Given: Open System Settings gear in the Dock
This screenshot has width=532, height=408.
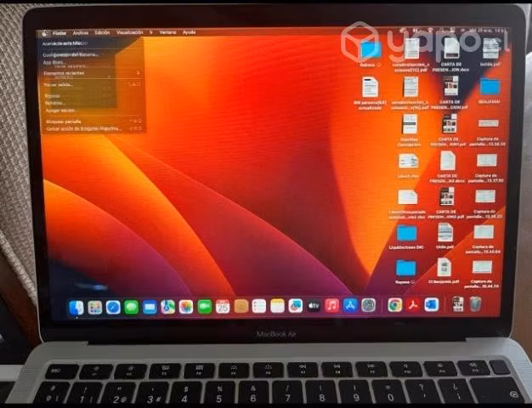Looking at the screenshot, I should point(369,305).
